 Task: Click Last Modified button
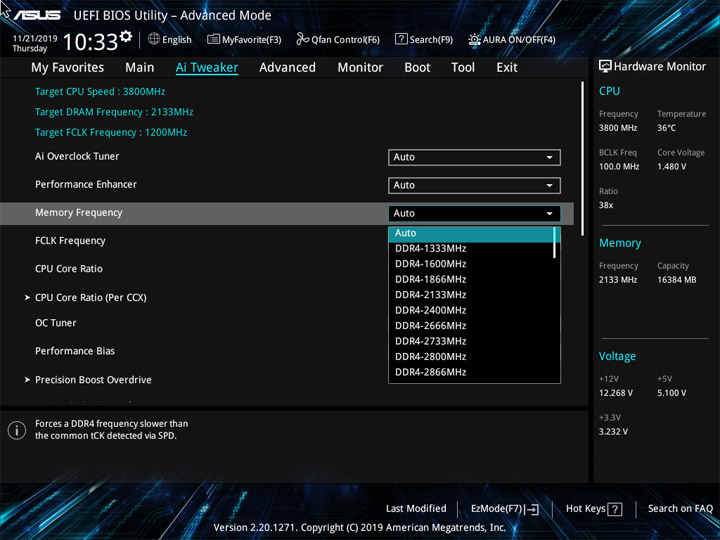pos(416,509)
